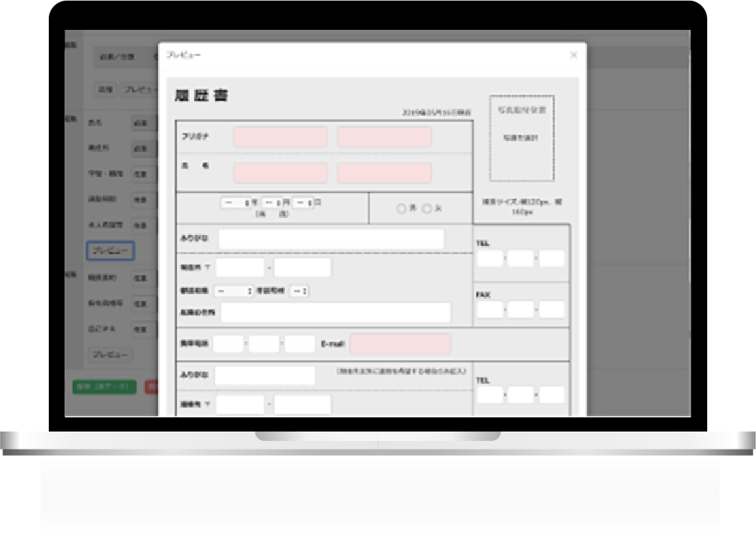Click the address ふりがな field under birthdate

(331, 240)
